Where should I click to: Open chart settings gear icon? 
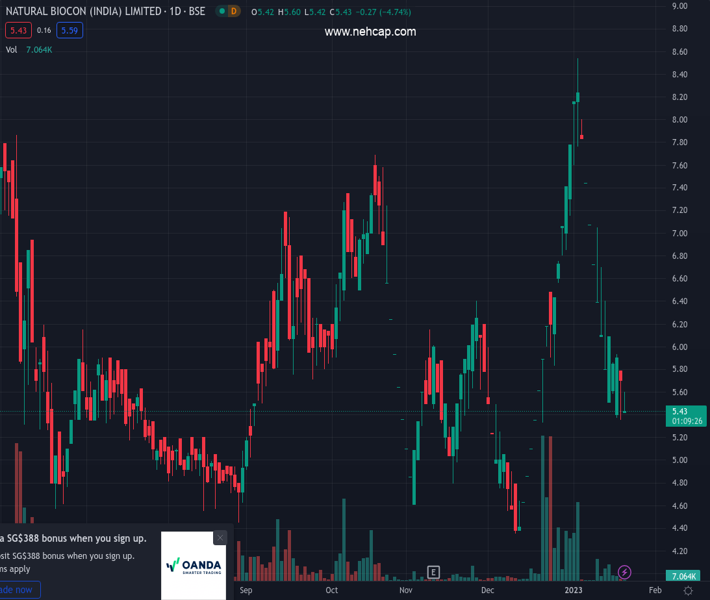[x=688, y=591]
